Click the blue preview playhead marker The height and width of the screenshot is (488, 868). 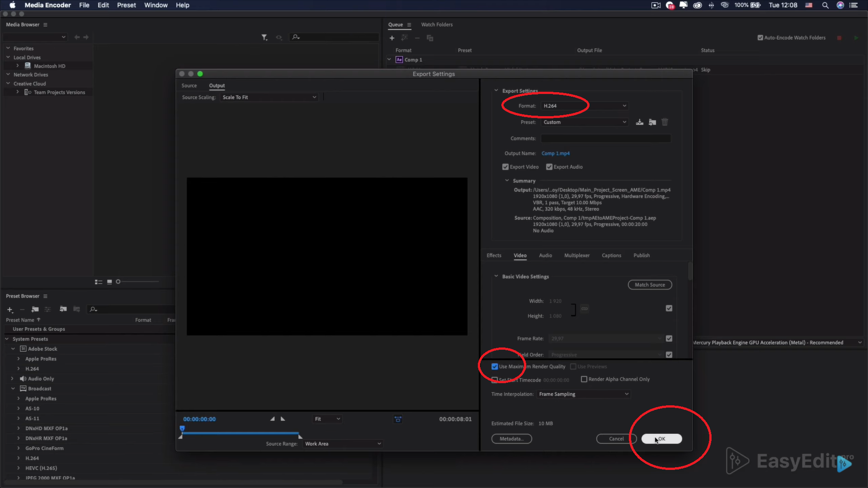(182, 428)
